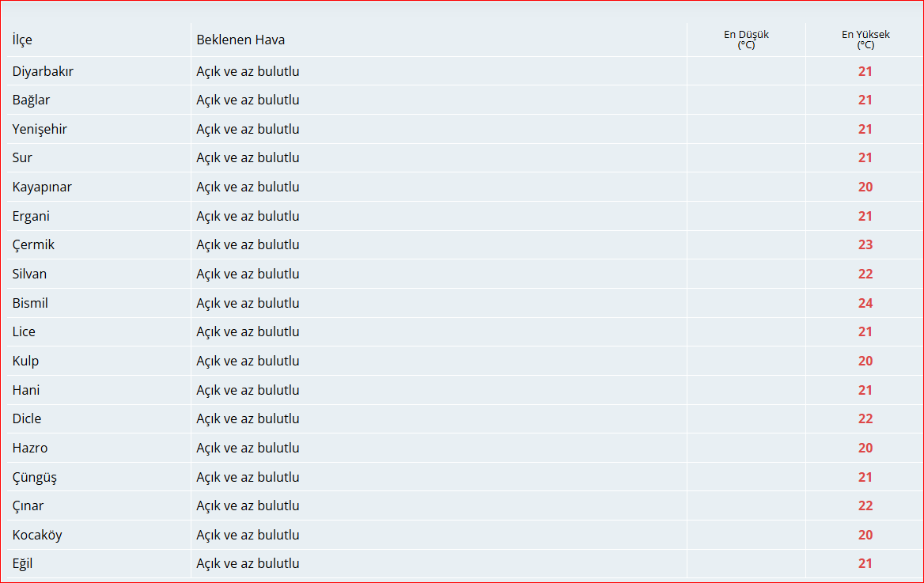Click the Ergani row name
The width and height of the screenshot is (924, 583).
(31, 216)
